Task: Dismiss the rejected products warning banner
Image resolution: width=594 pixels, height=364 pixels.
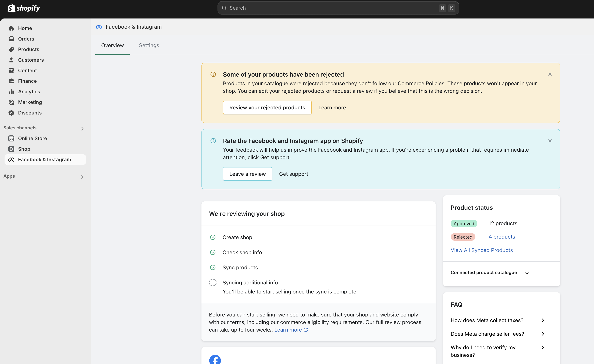Action: pyautogui.click(x=550, y=74)
